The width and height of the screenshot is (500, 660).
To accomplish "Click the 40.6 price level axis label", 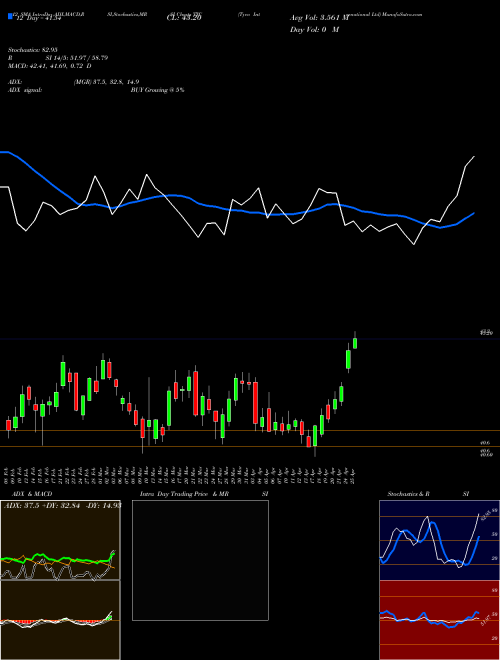I will point(484,443).
